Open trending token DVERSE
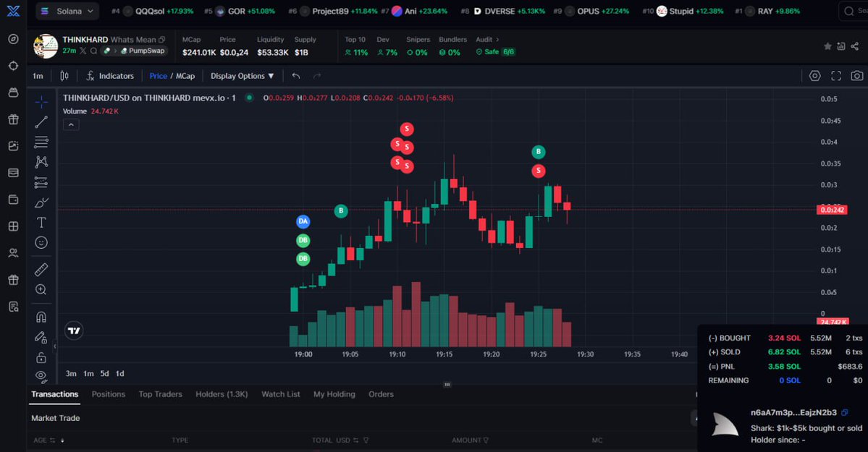 [x=502, y=11]
